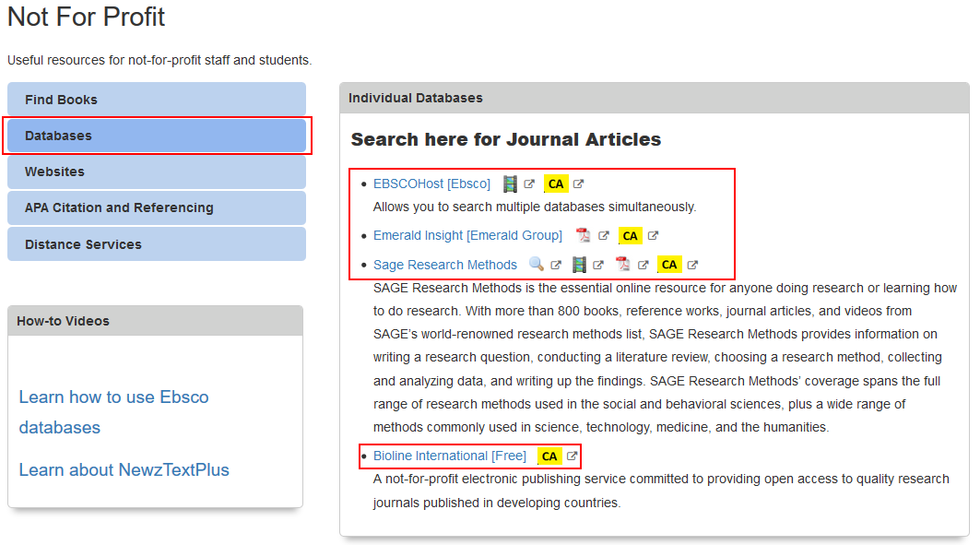The height and width of the screenshot is (545, 980).
Task: Click the CA badge in Sage Research Methods row
Action: tap(669, 265)
